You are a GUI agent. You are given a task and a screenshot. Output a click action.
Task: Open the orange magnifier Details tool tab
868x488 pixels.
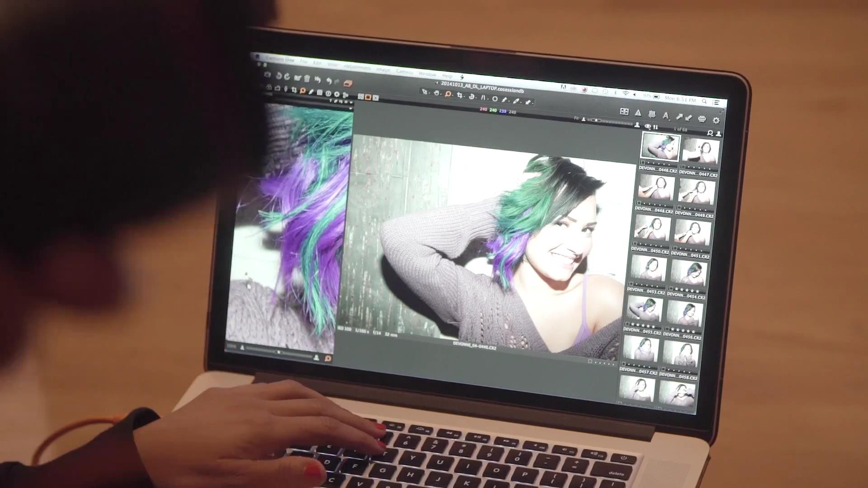302,91
